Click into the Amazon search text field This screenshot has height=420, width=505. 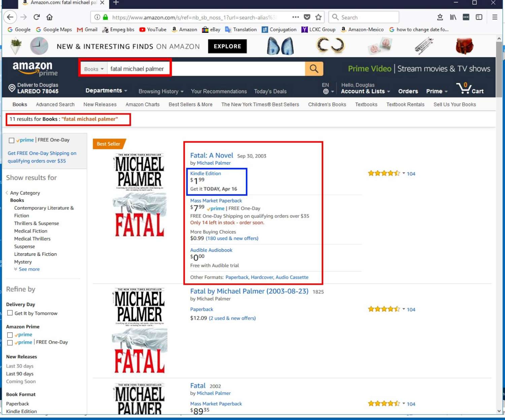click(206, 69)
